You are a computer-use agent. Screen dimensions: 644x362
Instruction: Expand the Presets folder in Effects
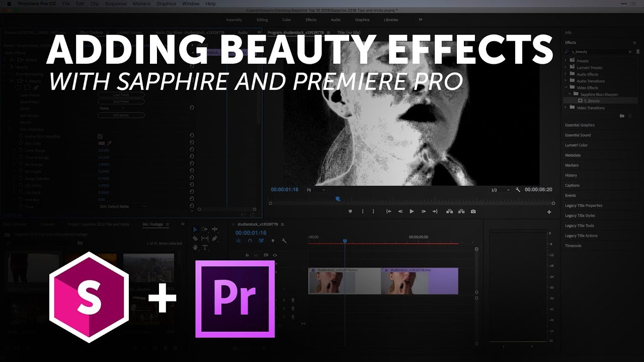(x=566, y=61)
